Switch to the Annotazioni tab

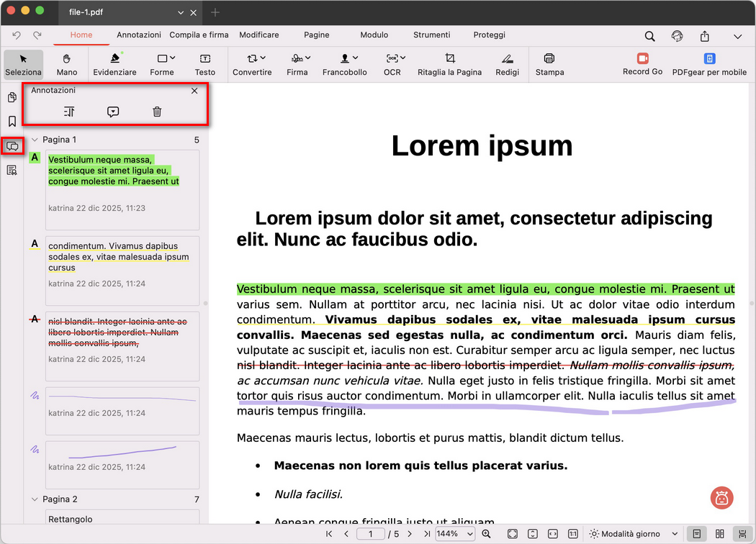pos(139,35)
